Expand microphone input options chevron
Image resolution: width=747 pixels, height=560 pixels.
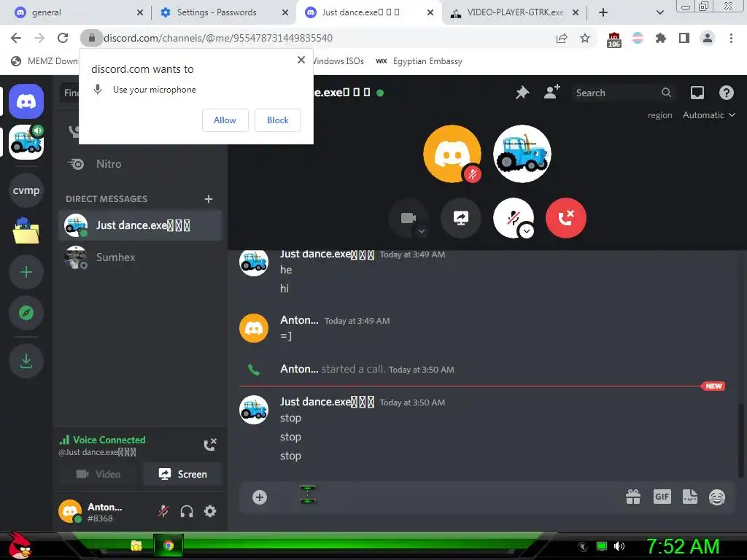coord(527,231)
